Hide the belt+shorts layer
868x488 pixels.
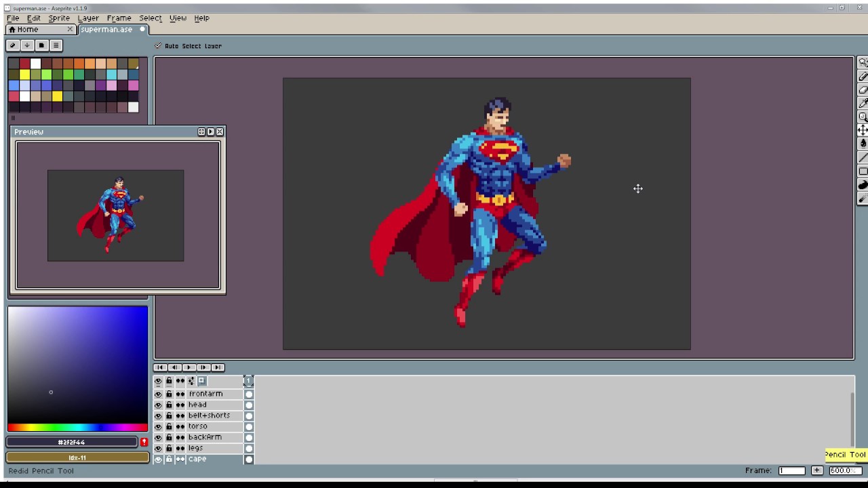click(x=158, y=415)
